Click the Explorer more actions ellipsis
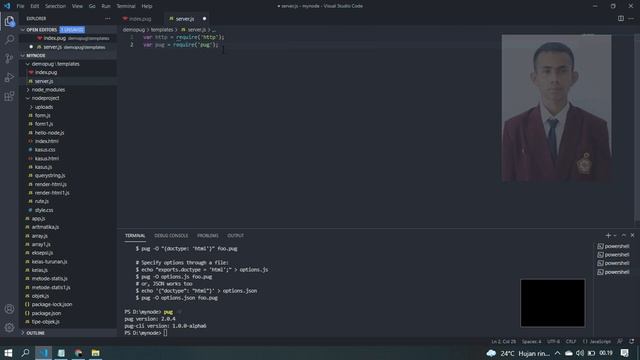The image size is (640, 360). click(x=107, y=18)
